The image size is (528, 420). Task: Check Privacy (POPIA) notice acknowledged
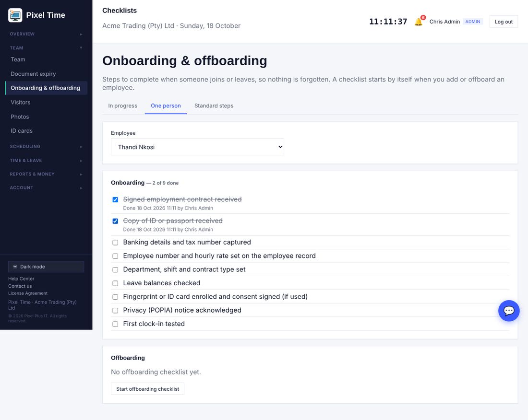(115, 310)
